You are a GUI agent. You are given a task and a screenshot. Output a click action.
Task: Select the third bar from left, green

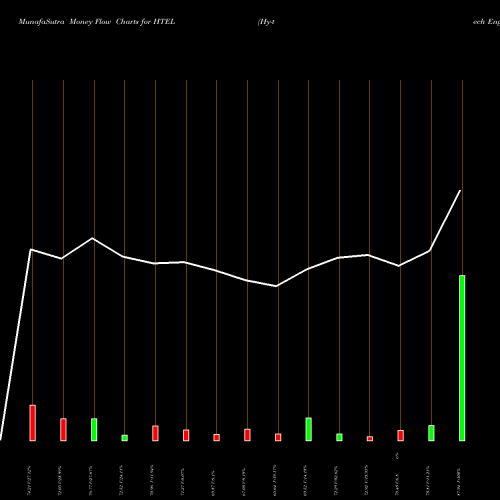click(94, 430)
